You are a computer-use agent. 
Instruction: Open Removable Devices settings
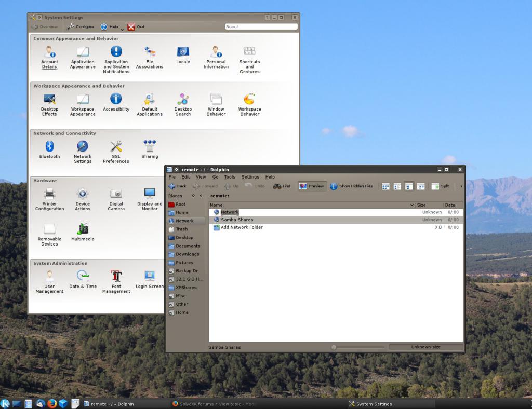coord(49,234)
